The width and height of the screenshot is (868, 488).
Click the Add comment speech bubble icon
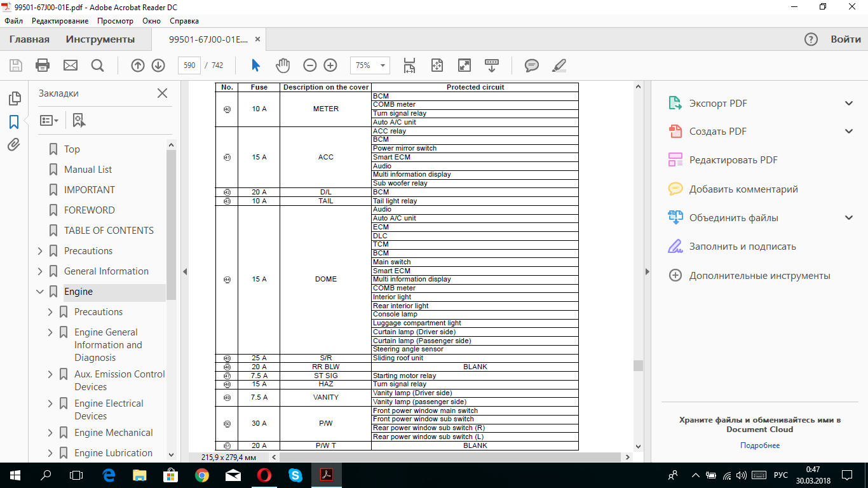click(532, 65)
